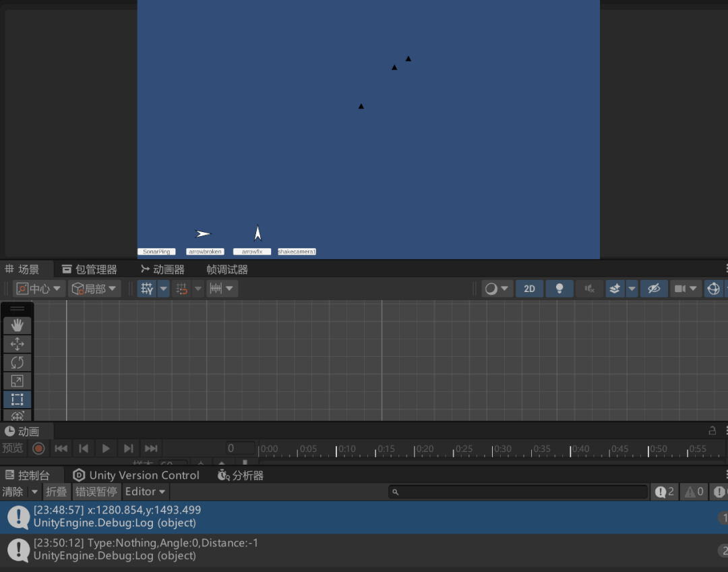Toggle 折叠 collapse in console
The height and width of the screenshot is (572, 728).
click(57, 492)
